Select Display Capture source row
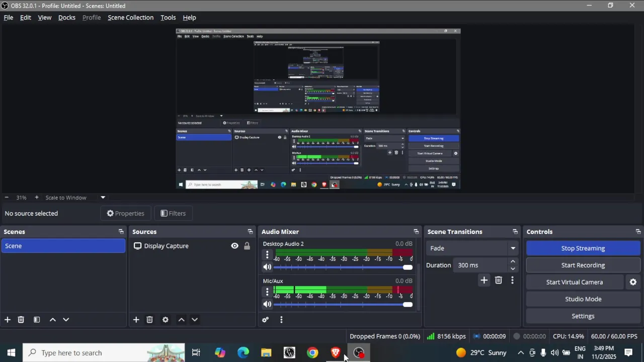Viewport: 644px width, 362px height. pos(192,246)
